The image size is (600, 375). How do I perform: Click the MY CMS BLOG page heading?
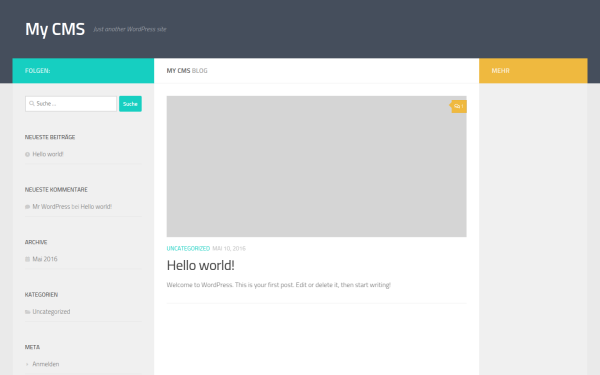pos(187,71)
